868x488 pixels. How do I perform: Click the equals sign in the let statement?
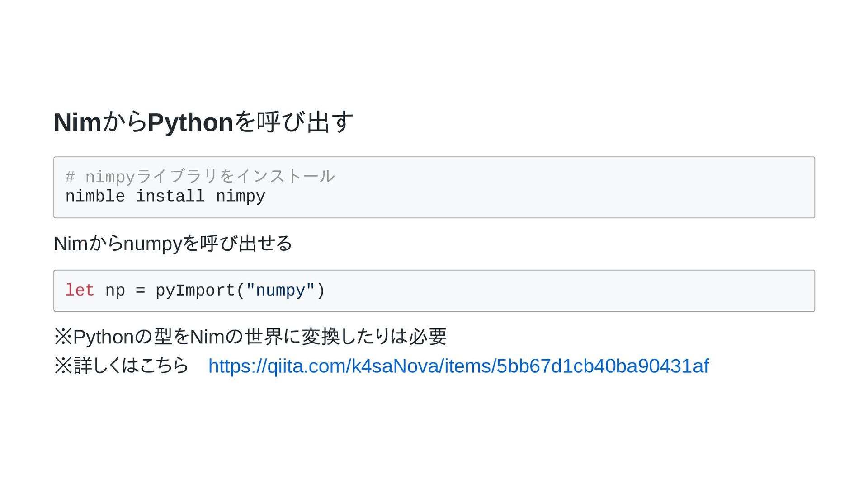141,291
